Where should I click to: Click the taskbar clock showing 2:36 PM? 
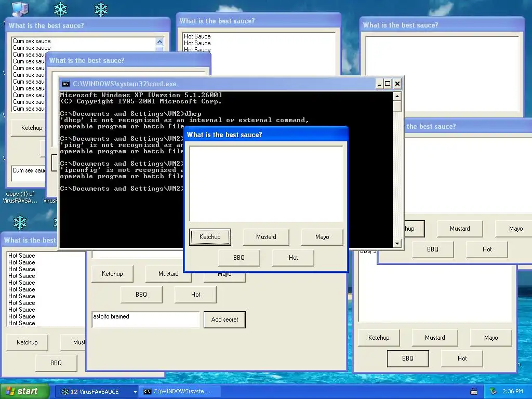click(512, 391)
